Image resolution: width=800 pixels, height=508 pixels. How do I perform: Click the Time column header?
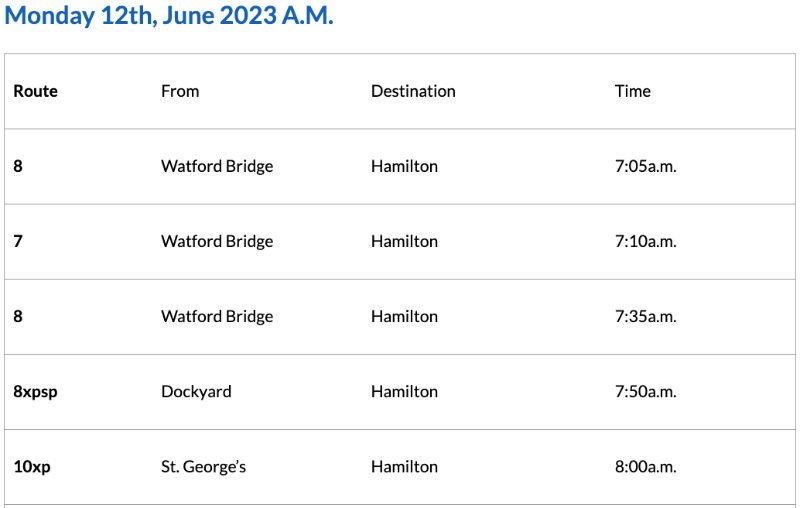click(x=632, y=91)
